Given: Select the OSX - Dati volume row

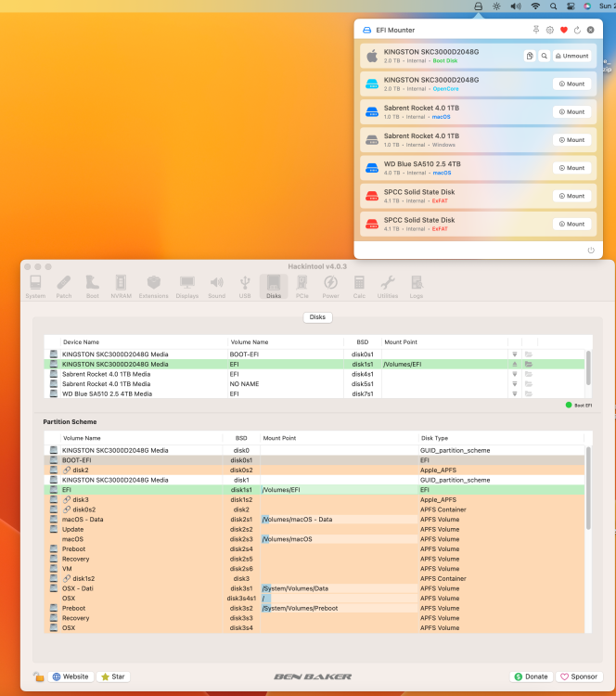Looking at the screenshot, I should point(314,588).
